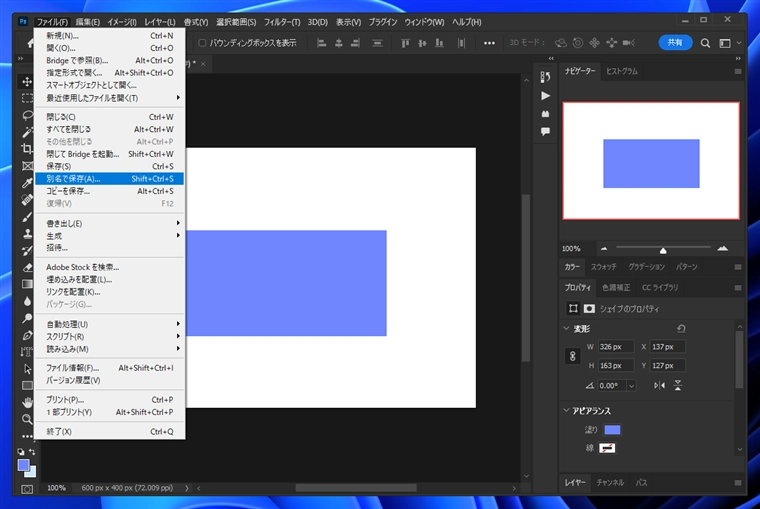Screen dimensions: 760x509
Task: Open the rotation angle dropdown
Action: click(631, 386)
